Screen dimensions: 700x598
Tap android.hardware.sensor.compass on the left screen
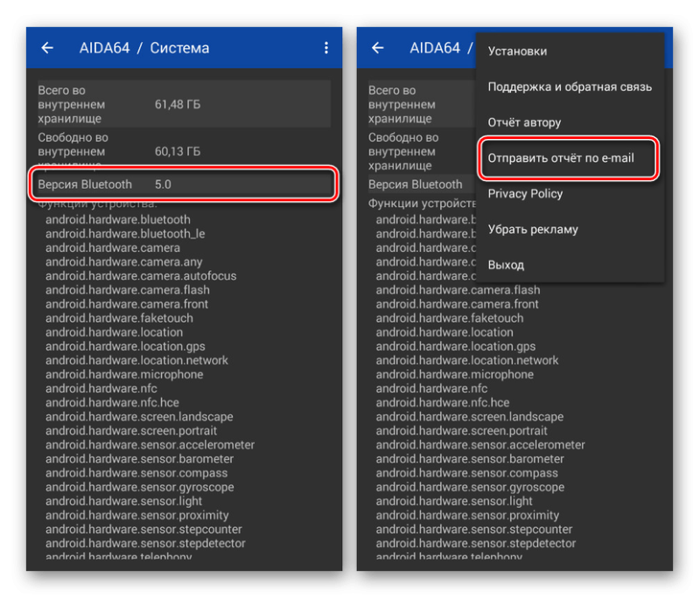click(x=136, y=473)
